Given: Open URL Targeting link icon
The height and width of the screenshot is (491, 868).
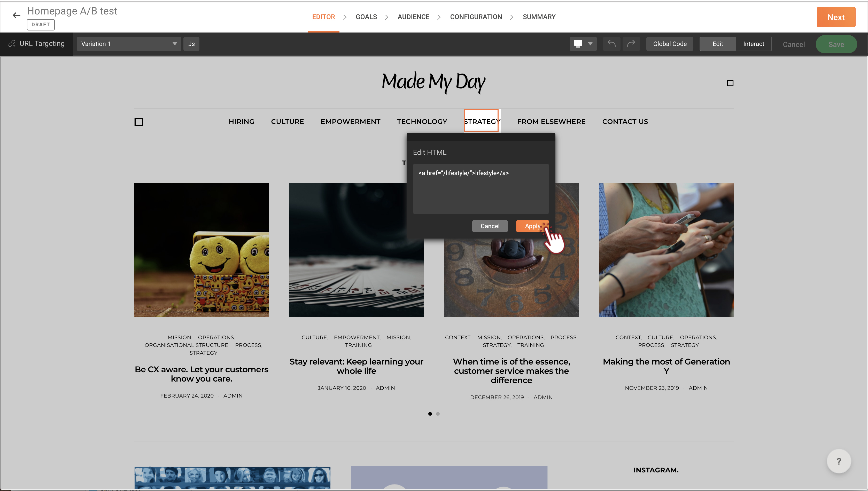Looking at the screenshot, I should pyautogui.click(x=12, y=44).
